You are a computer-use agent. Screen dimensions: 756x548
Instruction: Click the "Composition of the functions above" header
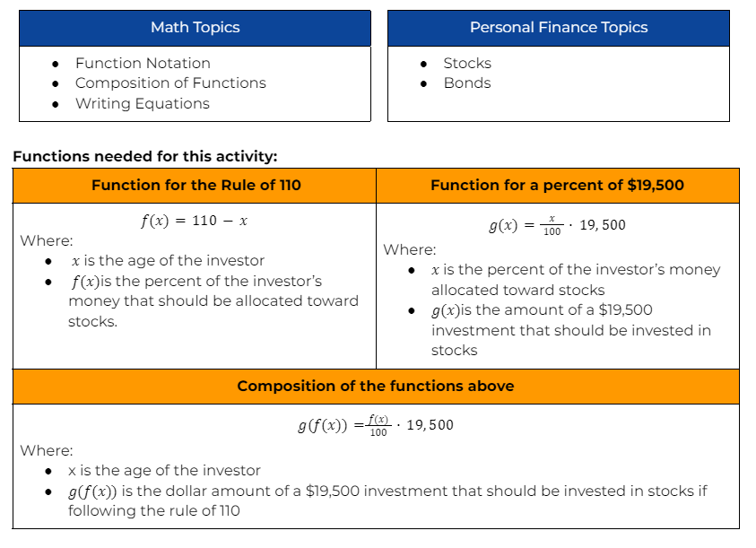[x=376, y=386]
